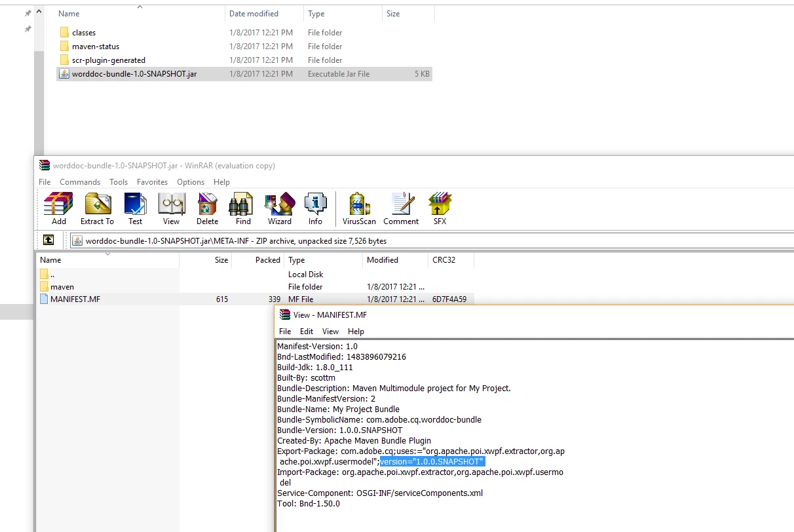Viewport: 794px width, 532px height.
Task: Click the classes folder icon in Explorer
Action: coord(64,32)
